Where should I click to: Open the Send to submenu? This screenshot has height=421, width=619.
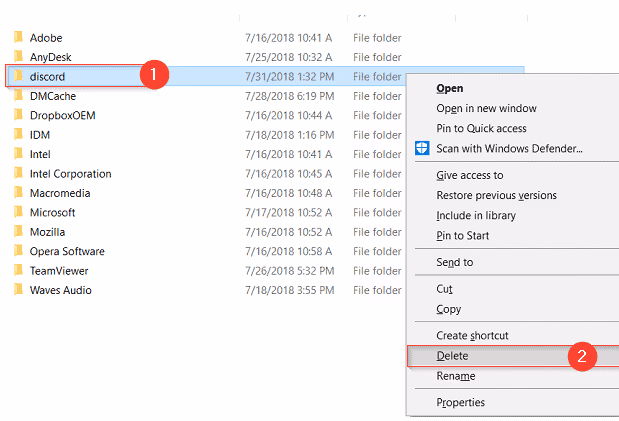tap(454, 262)
